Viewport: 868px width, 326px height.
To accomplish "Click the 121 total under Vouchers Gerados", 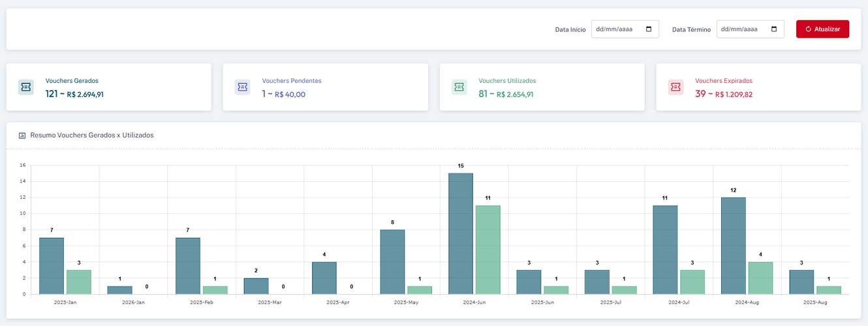I will pos(52,94).
